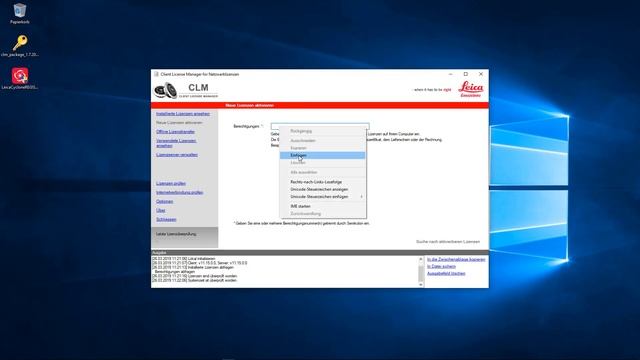Click In Datei sichern link
Screen dimensions: 640x360
pyautogui.click(x=441, y=267)
